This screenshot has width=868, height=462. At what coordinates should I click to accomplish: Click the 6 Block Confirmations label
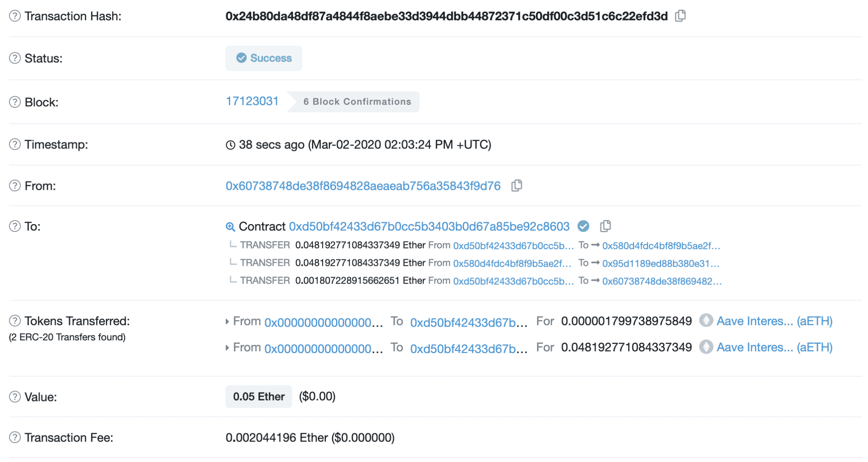[357, 102]
